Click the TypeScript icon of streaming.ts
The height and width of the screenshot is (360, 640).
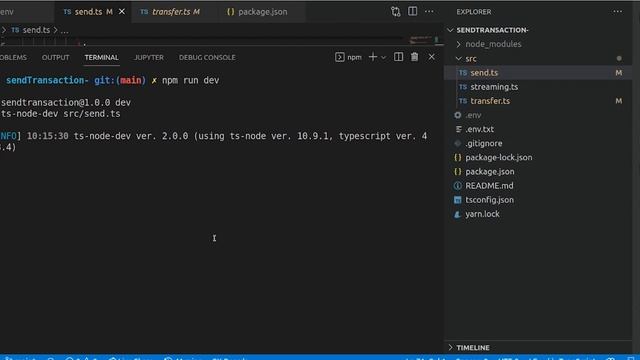coord(462,87)
